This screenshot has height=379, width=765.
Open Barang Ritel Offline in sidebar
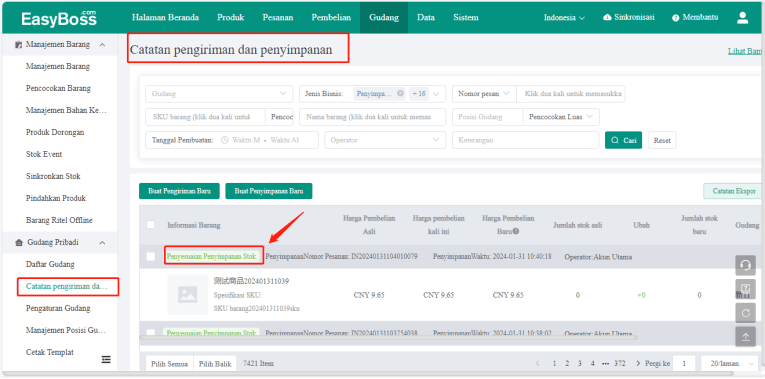(59, 220)
